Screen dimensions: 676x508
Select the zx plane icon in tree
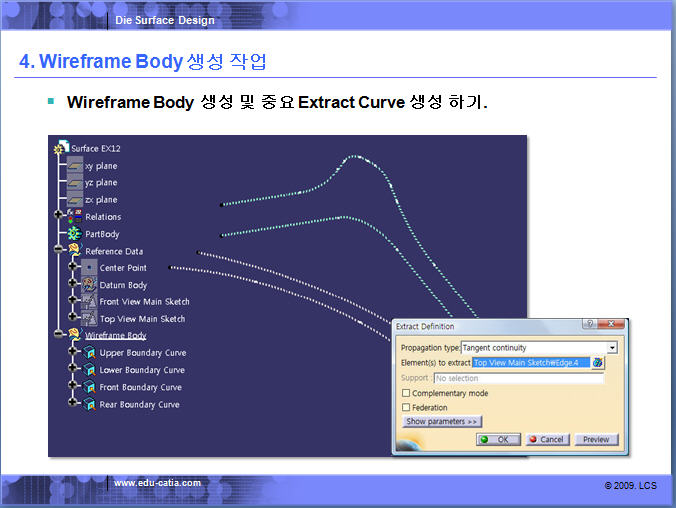75,200
